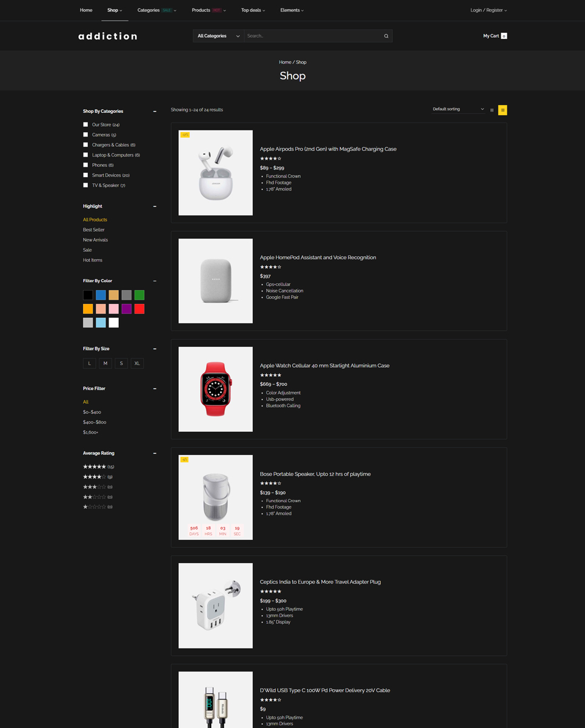Pick the red color swatch
This screenshot has height=728, width=585.
click(x=139, y=309)
